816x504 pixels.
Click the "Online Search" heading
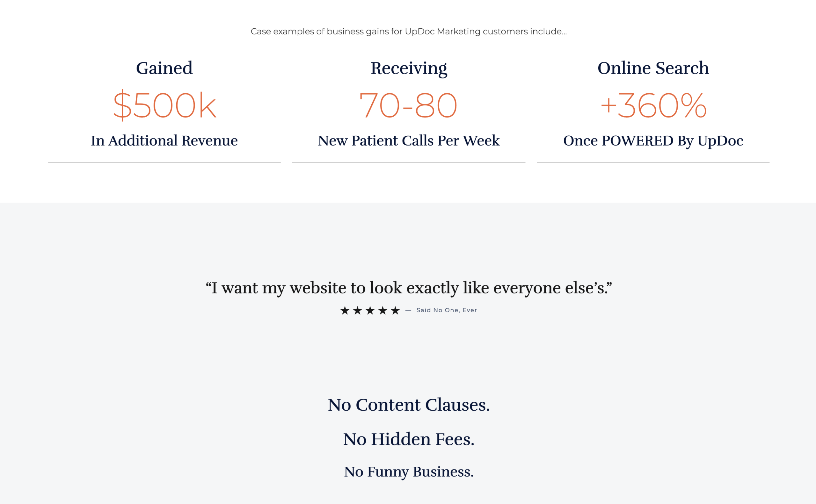point(653,68)
